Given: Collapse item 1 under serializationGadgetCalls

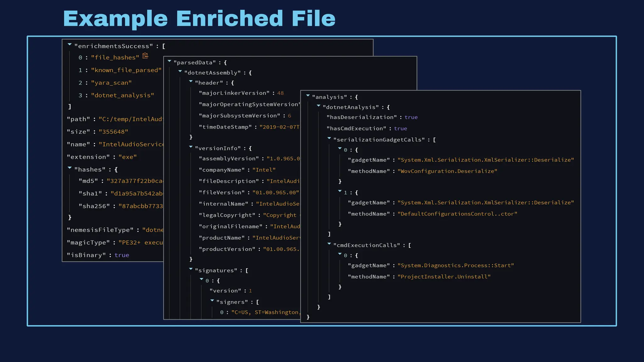Looking at the screenshot, I should click(x=340, y=191).
